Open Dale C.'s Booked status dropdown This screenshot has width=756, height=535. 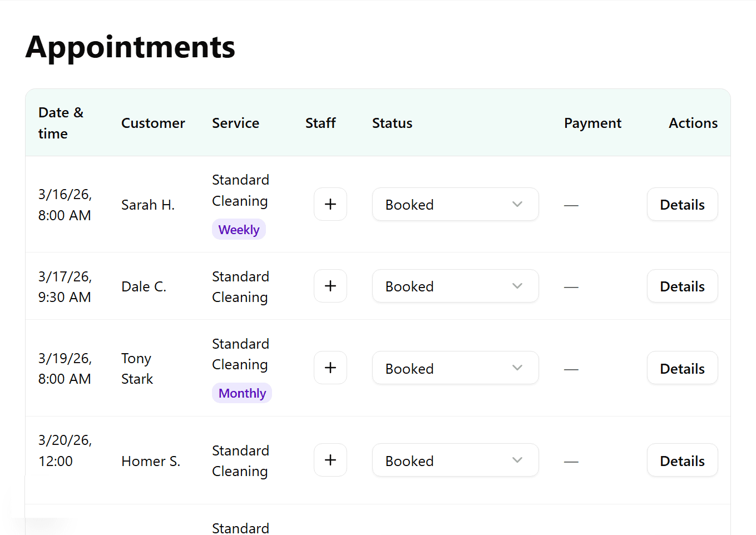click(455, 286)
